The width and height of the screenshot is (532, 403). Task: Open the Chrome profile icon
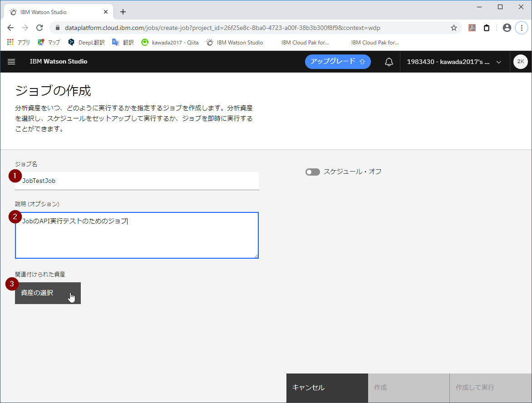(x=507, y=28)
